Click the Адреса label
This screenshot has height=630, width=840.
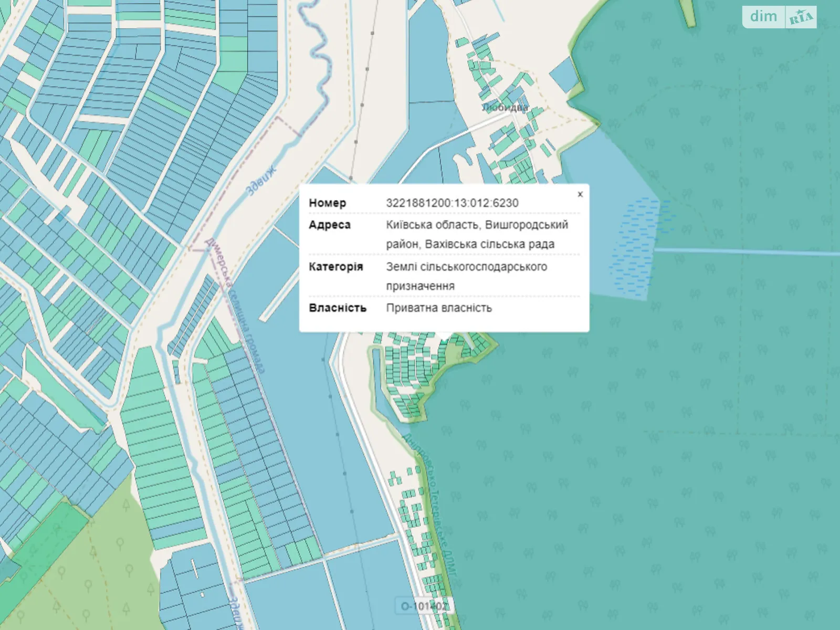pos(330,225)
